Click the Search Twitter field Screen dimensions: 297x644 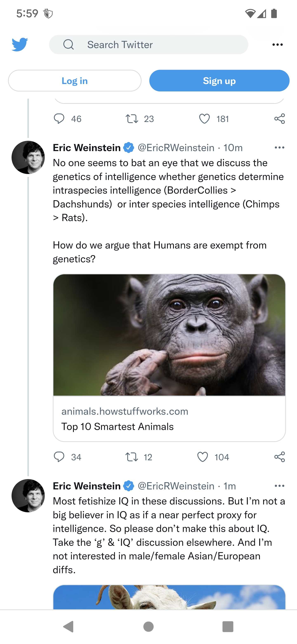click(x=149, y=45)
